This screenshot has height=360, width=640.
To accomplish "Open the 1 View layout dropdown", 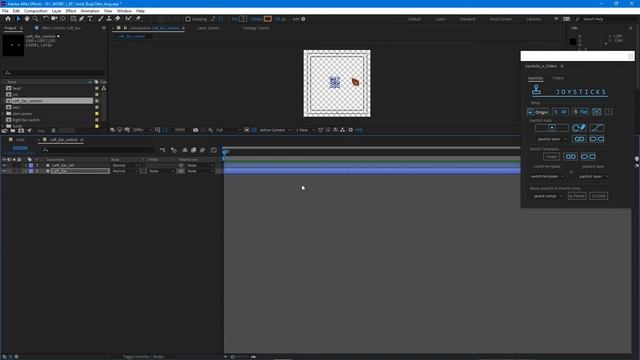I will click(x=305, y=130).
